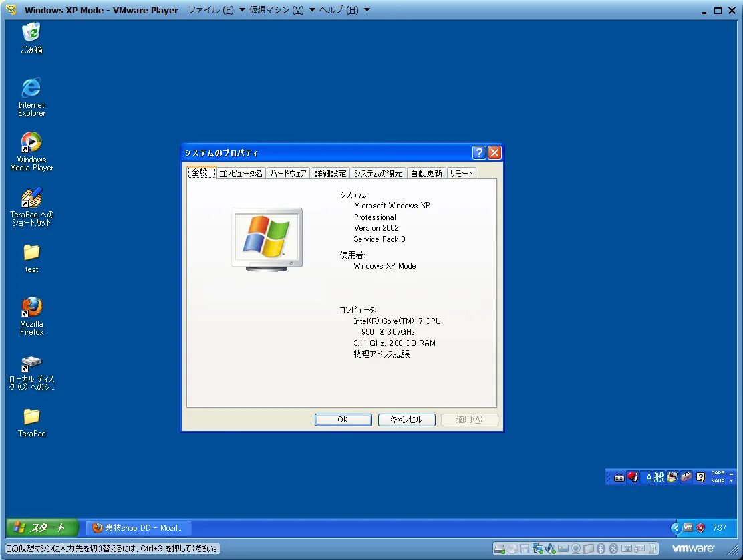Open language bar options dropdown arrow
Viewport: 743px width, 560px height.
click(731, 481)
